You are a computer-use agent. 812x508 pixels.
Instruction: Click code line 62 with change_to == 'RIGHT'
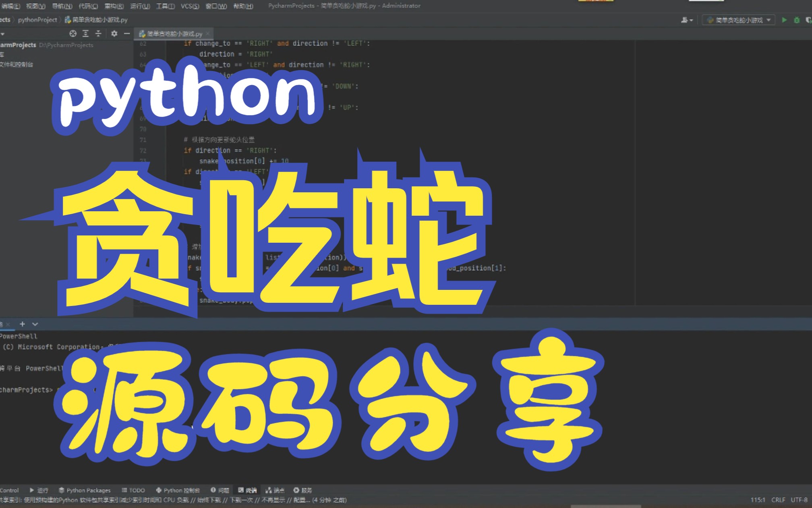point(277,43)
